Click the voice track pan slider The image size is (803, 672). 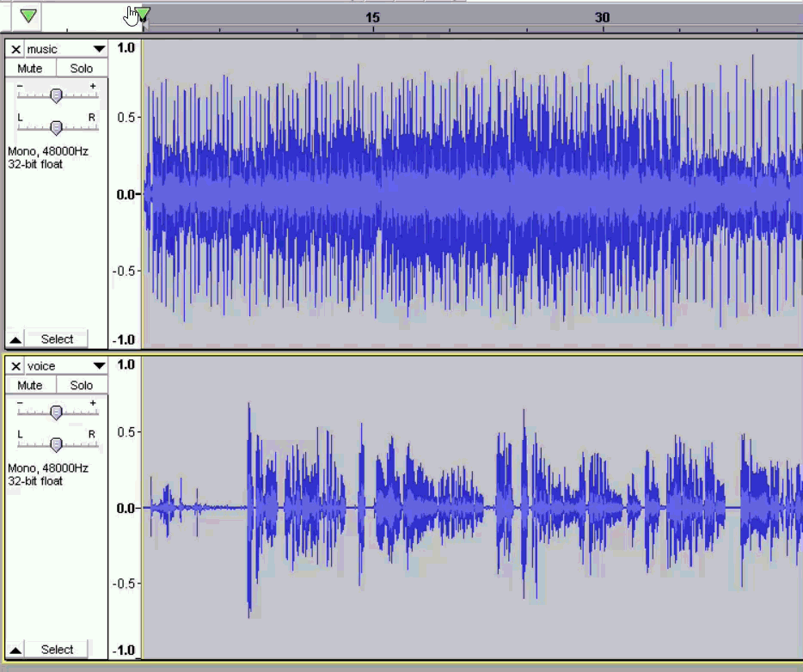pyautogui.click(x=57, y=444)
